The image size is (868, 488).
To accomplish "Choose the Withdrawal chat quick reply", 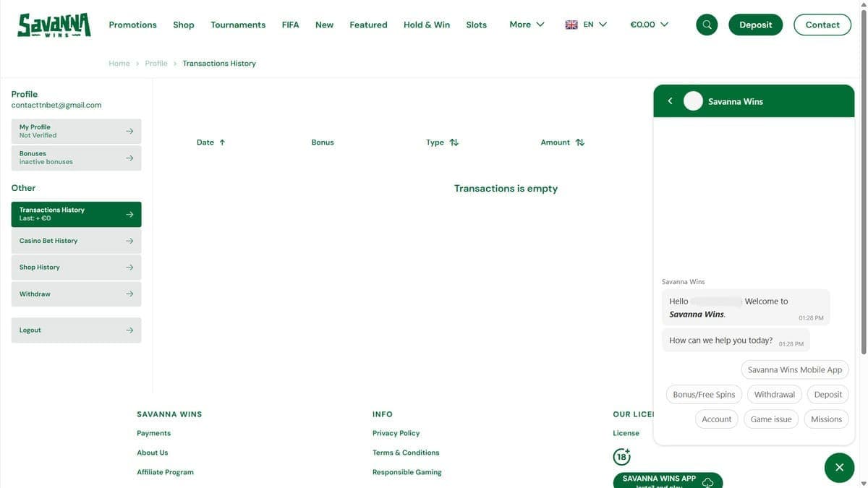I will coord(774,395).
